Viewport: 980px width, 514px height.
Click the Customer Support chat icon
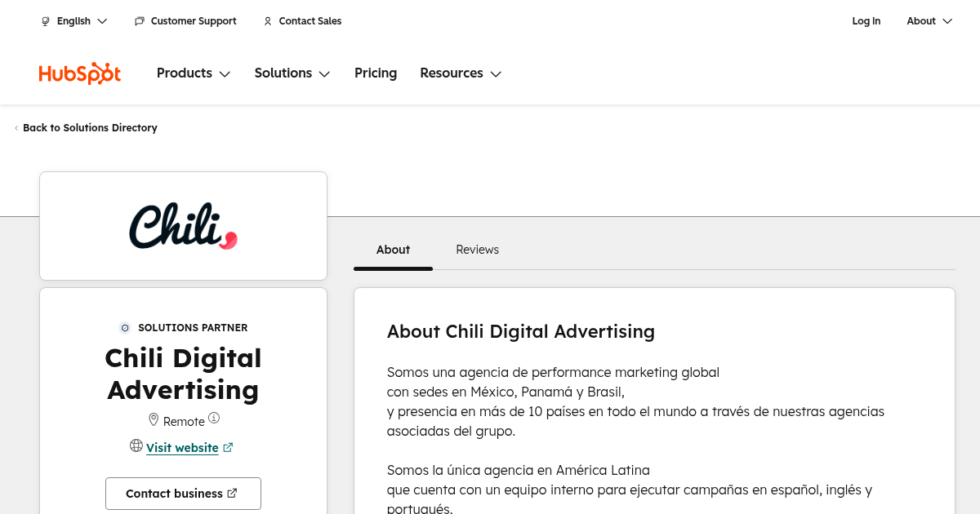click(x=140, y=21)
